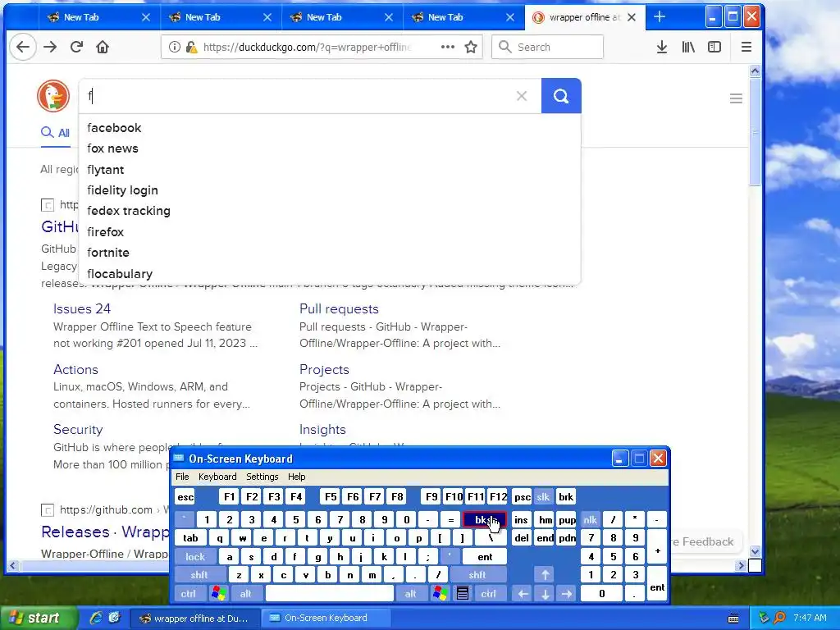Open the Insights result link
Image resolution: width=840 pixels, height=630 pixels.
[x=322, y=430]
